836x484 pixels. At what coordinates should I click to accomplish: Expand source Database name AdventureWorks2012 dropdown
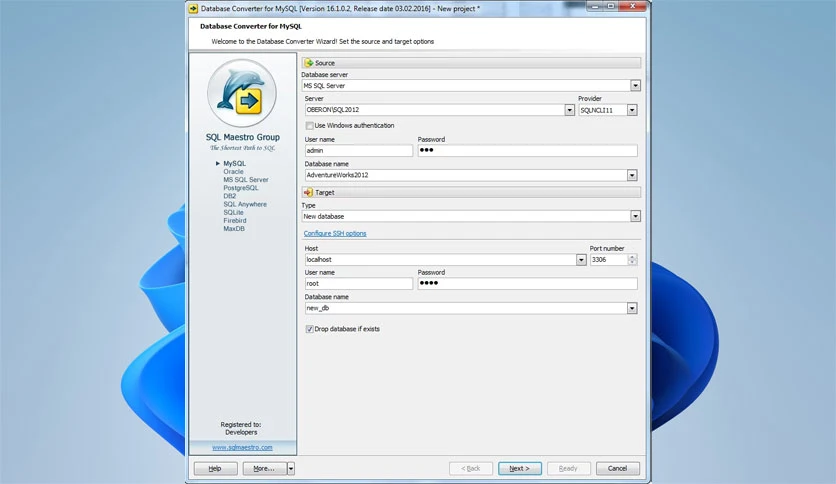tap(632, 175)
